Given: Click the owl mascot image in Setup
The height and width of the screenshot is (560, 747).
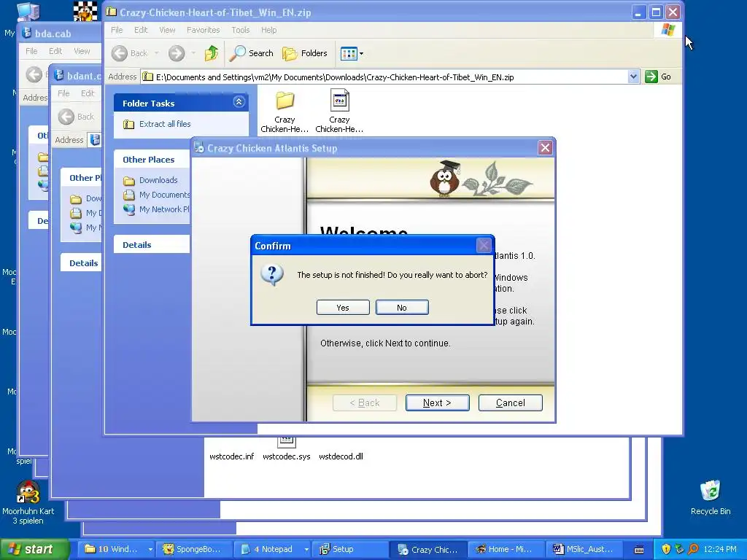Looking at the screenshot, I should click(444, 179).
